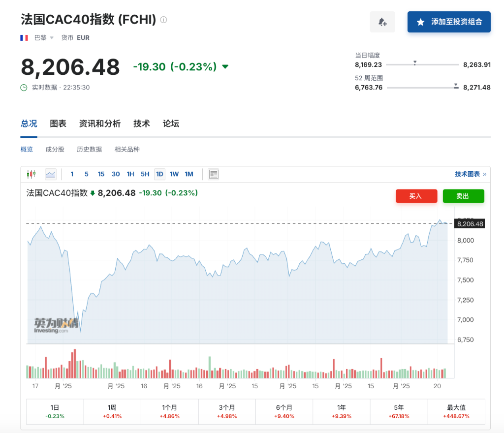
Task: Set chart interval to 5H
Action: 145,174
